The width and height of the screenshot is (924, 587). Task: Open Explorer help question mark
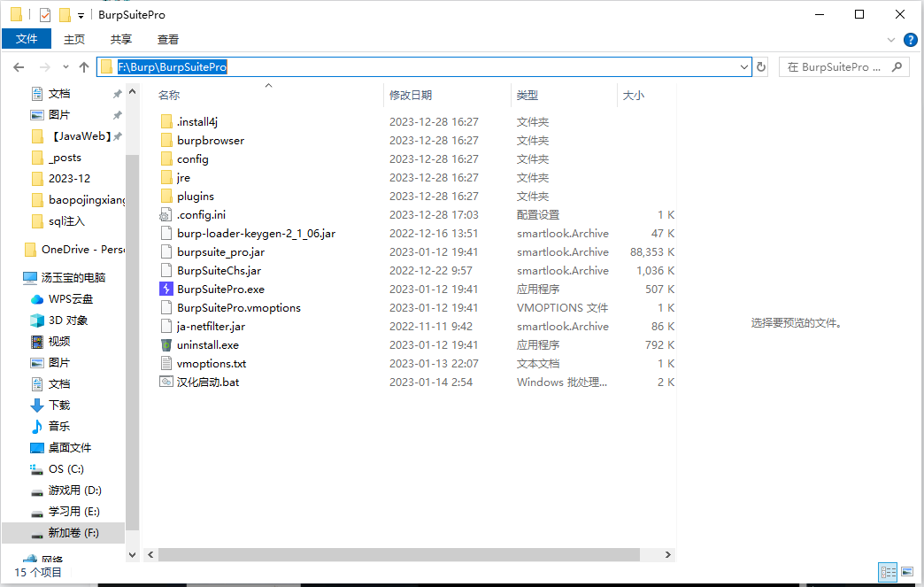point(911,40)
